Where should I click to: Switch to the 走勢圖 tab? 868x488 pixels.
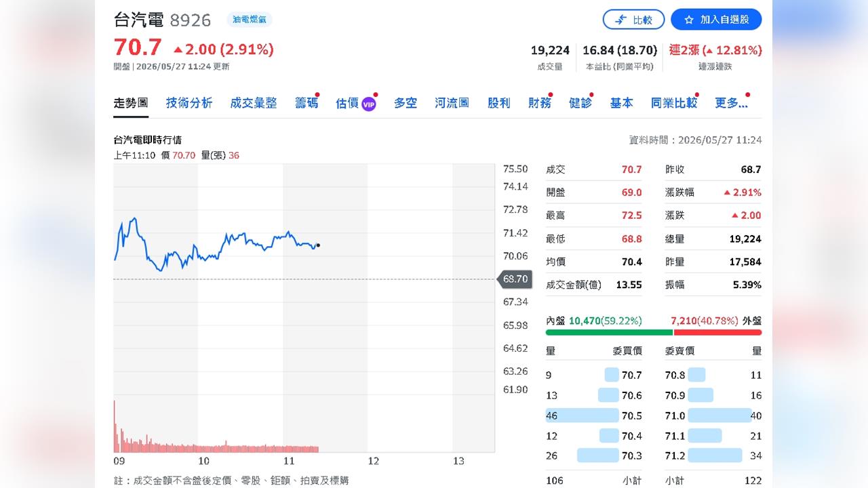coord(131,103)
